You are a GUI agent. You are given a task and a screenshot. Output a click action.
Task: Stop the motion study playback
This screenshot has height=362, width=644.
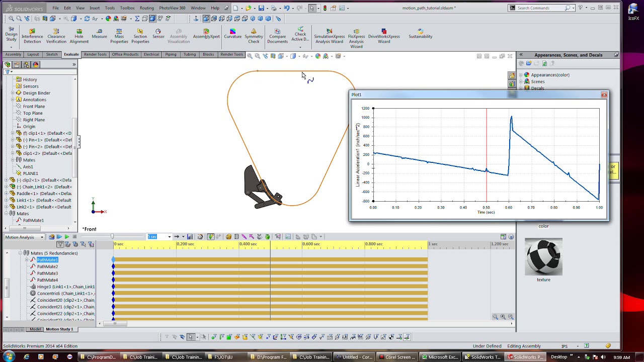[x=74, y=237]
